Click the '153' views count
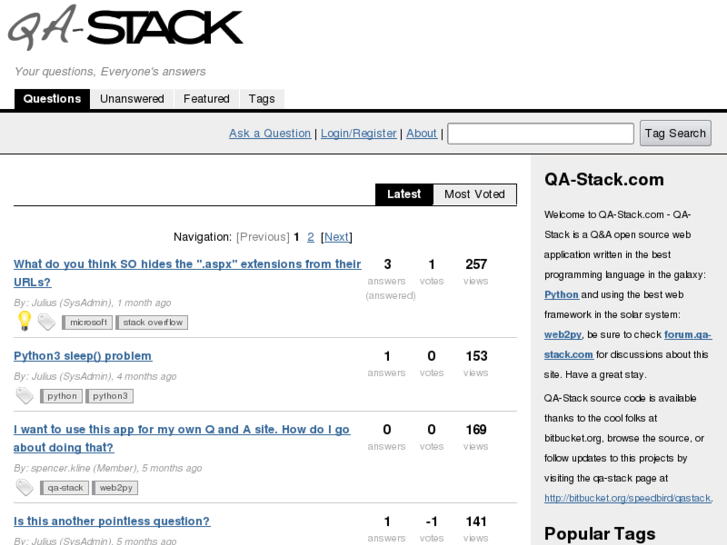Viewport: 727px width, 545px height. [x=476, y=356]
